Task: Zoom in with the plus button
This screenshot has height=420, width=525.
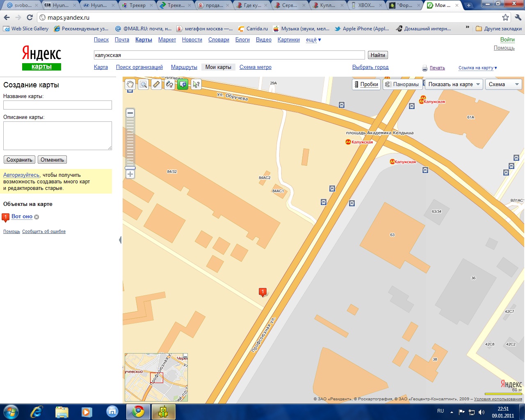Action: [130, 174]
